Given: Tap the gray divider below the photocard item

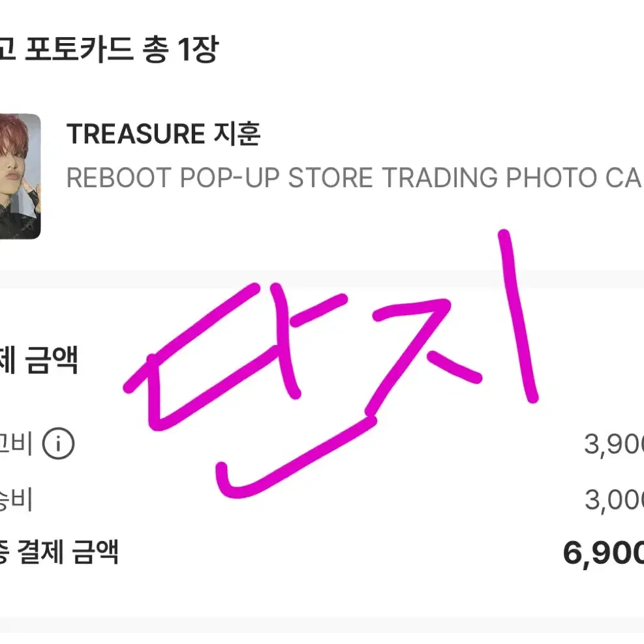Looking at the screenshot, I should (322, 279).
